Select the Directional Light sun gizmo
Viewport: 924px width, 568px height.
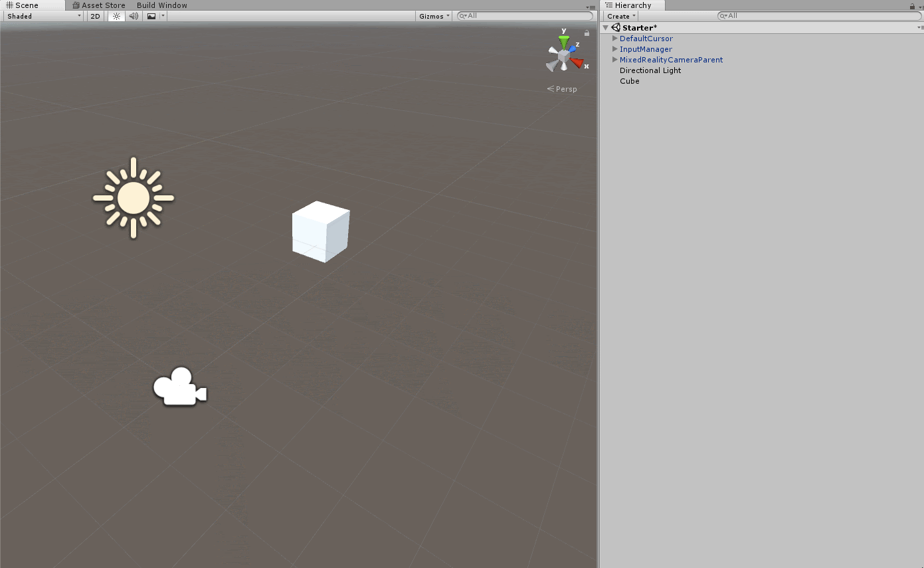134,197
